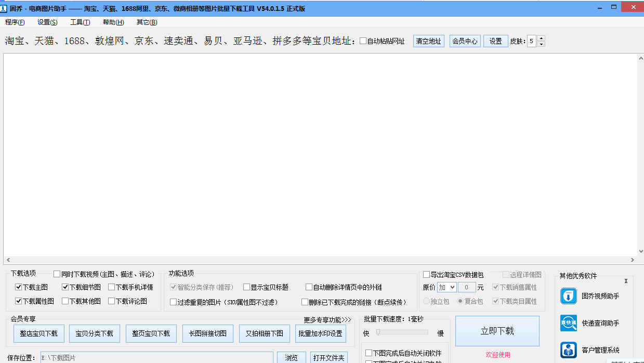This screenshot has width=644, height=363.
Task: Click the 整店宝贝下载 button
Action: 38,333
